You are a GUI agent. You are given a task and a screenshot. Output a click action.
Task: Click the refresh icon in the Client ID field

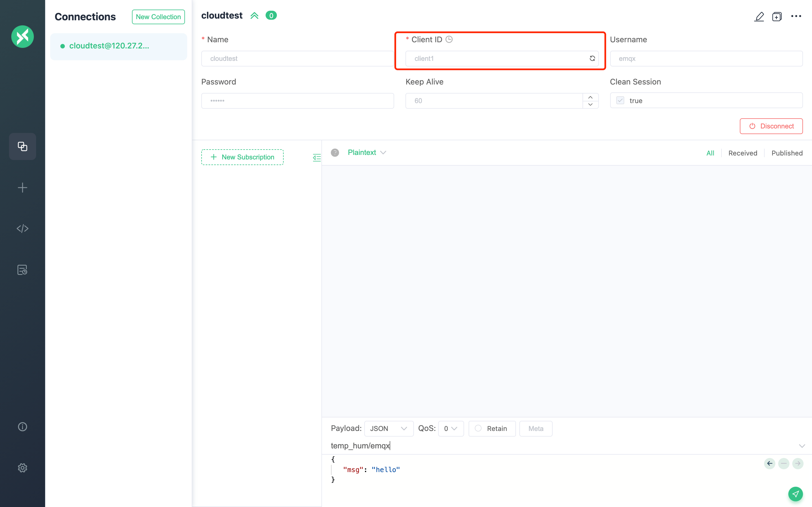[592, 58]
